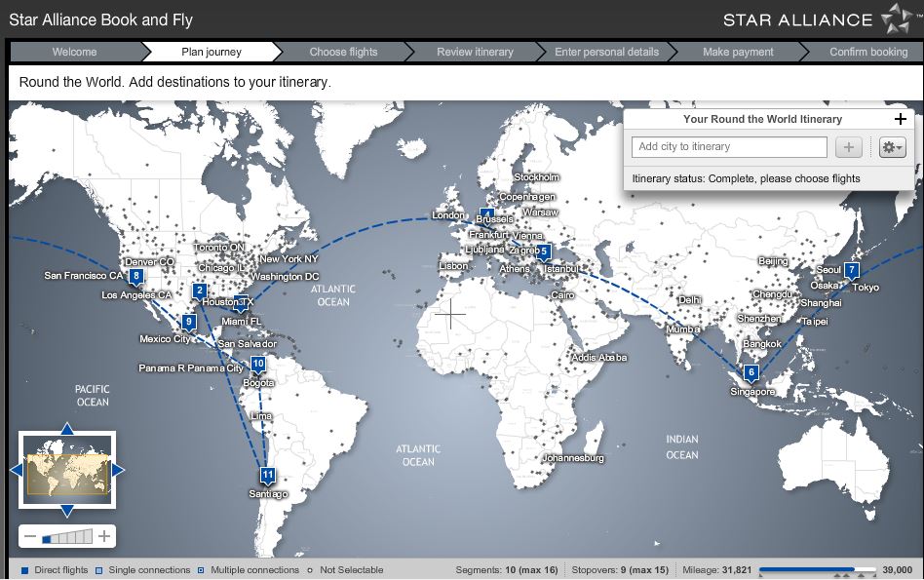This screenshot has width=924, height=580.
Task: Click the add city plus button
Action: pyautogui.click(x=849, y=147)
